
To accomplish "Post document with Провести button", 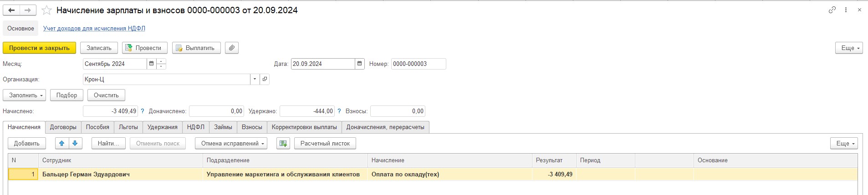I will (x=145, y=48).
